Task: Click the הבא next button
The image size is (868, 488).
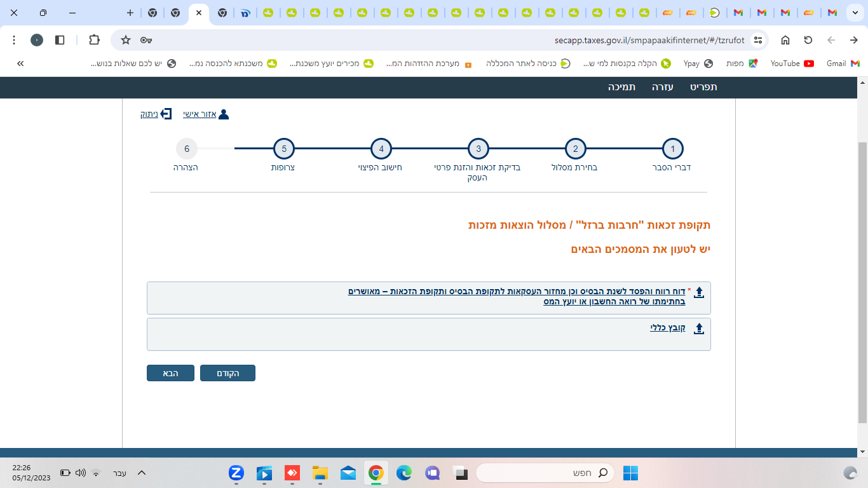Action: point(170,373)
